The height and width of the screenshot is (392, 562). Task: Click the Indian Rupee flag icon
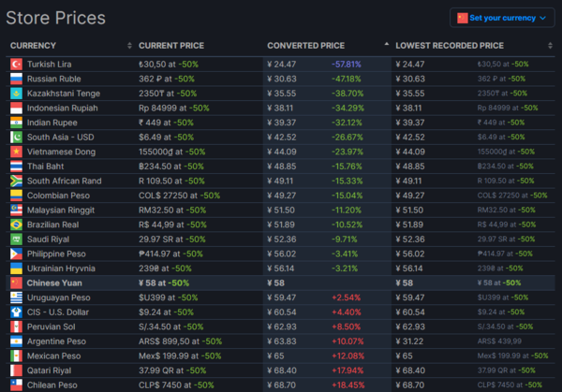tap(16, 123)
